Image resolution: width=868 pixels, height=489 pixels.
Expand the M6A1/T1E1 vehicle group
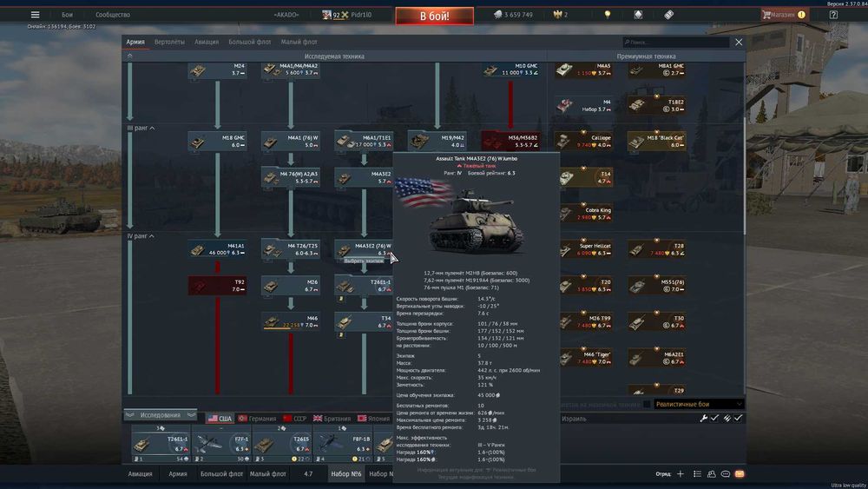[364, 142]
